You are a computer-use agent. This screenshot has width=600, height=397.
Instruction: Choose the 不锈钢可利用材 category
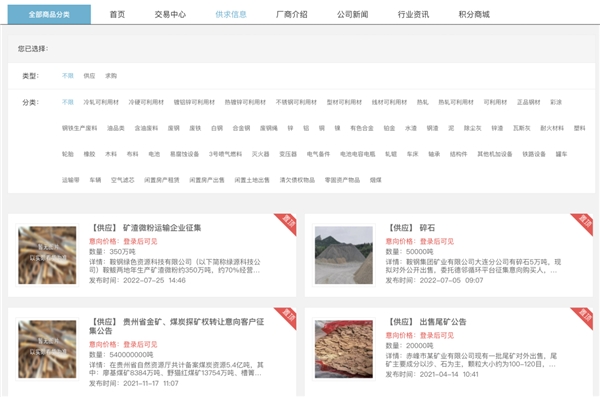pyautogui.click(x=296, y=102)
